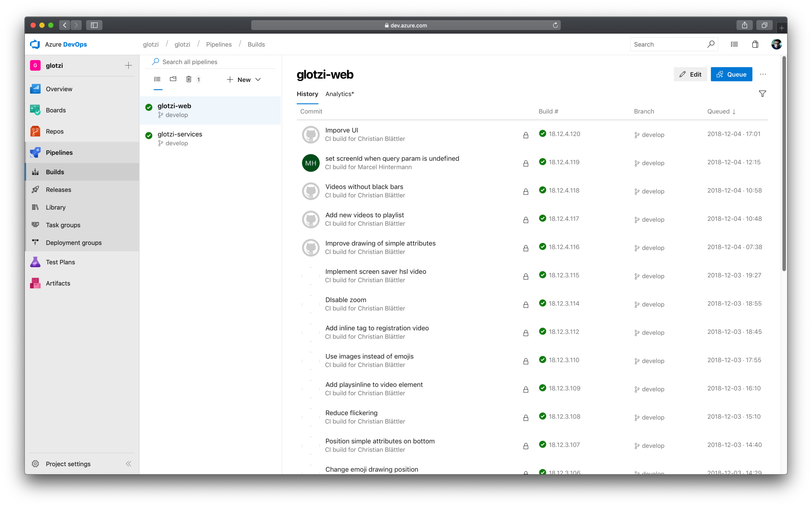
Task: Click the MH avatar of Marcel Hintermann
Action: tap(311, 163)
